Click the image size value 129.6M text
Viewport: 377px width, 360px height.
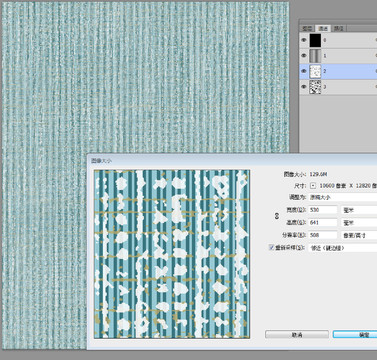click(x=318, y=174)
